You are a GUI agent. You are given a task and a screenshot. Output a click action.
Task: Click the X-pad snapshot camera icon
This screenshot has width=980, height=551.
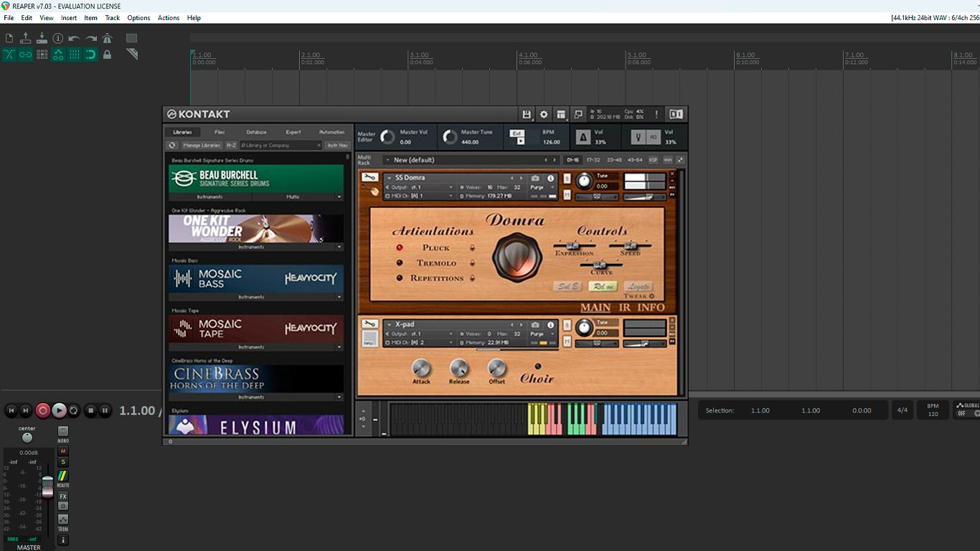[535, 325]
